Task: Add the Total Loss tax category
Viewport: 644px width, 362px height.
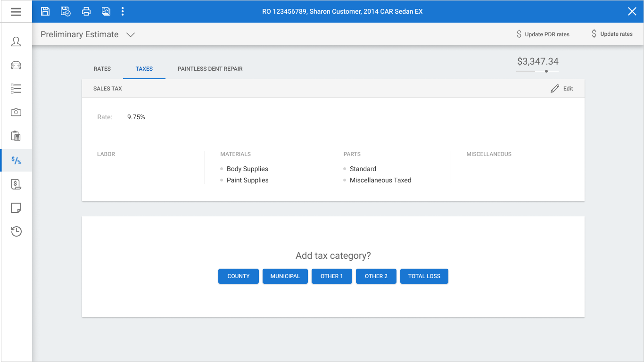Action: (x=424, y=276)
